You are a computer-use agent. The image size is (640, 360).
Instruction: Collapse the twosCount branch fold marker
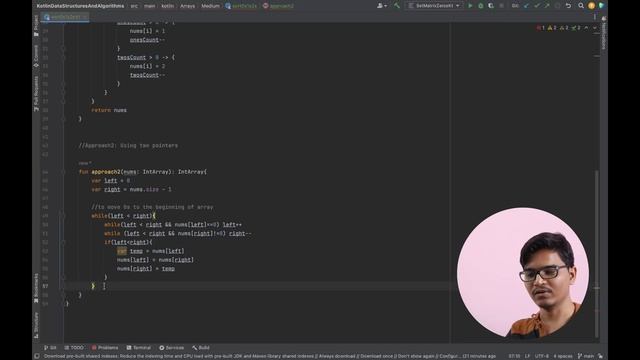click(63, 58)
